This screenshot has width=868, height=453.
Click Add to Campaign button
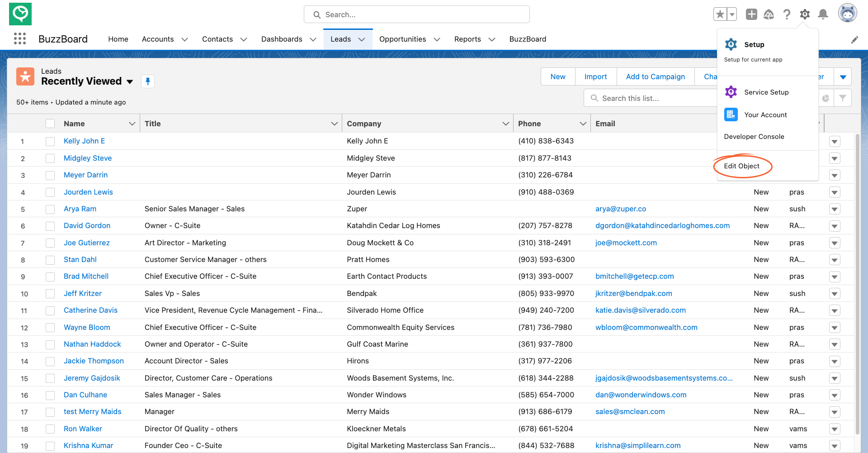pyautogui.click(x=655, y=76)
